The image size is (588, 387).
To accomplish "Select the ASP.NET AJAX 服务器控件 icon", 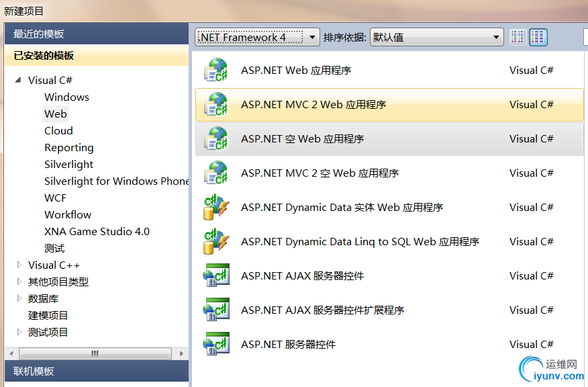I will tap(217, 275).
